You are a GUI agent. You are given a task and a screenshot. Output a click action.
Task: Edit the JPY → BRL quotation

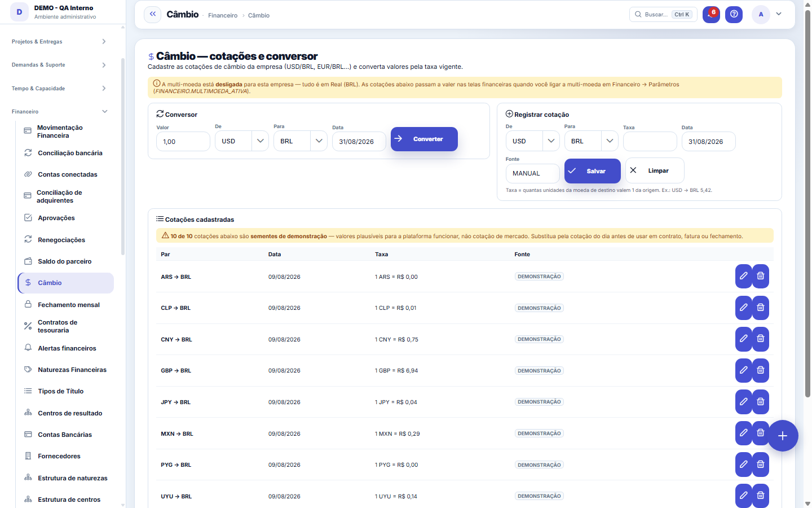[x=744, y=402]
